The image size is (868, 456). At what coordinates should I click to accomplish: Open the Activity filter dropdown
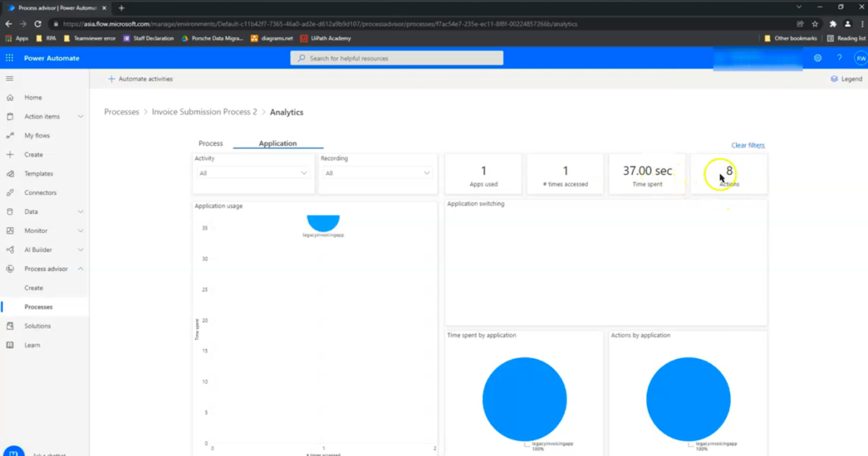pyautogui.click(x=253, y=173)
